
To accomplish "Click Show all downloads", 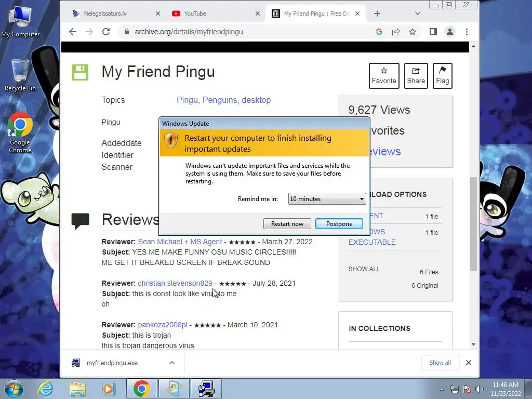I will pyautogui.click(x=440, y=363).
